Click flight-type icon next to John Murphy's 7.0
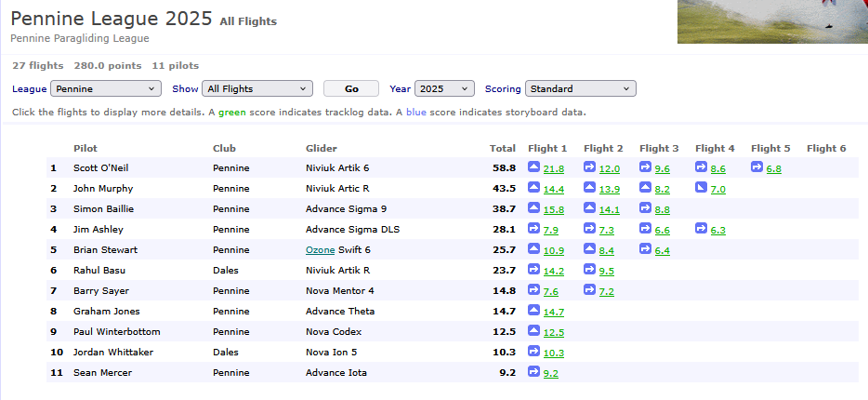 (x=702, y=188)
